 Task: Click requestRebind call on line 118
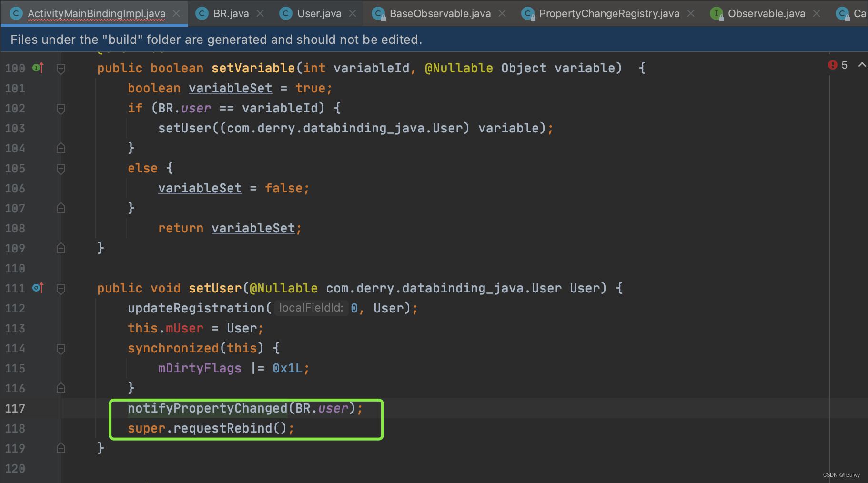click(x=223, y=428)
